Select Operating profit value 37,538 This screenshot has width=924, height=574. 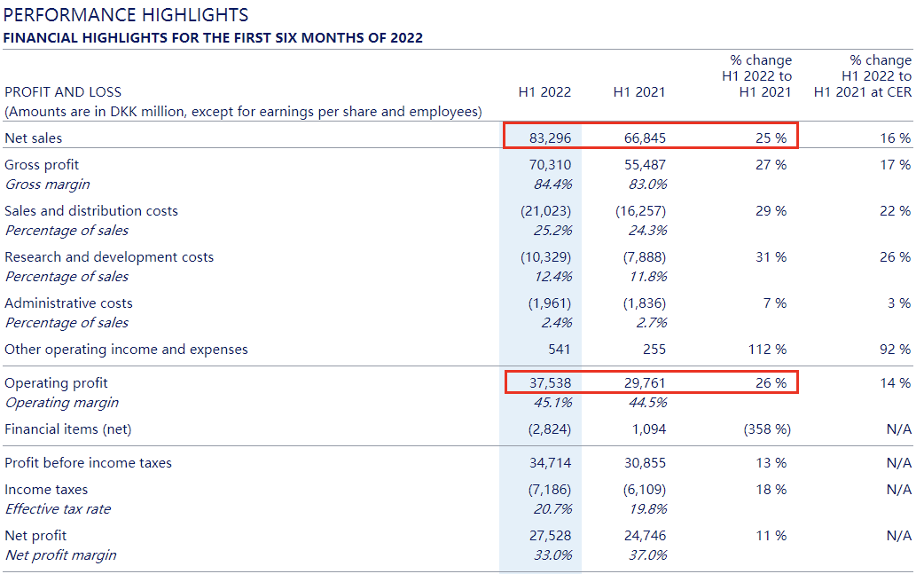(x=550, y=383)
